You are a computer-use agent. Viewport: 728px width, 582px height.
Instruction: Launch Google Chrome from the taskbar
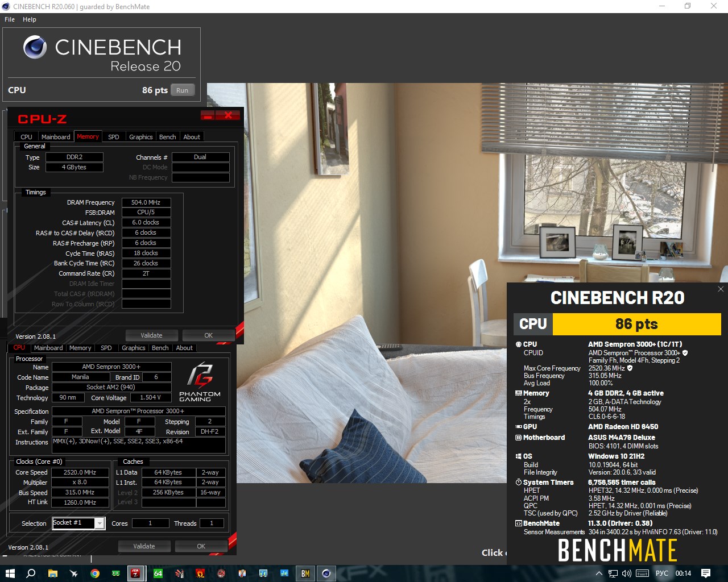pyautogui.click(x=95, y=573)
